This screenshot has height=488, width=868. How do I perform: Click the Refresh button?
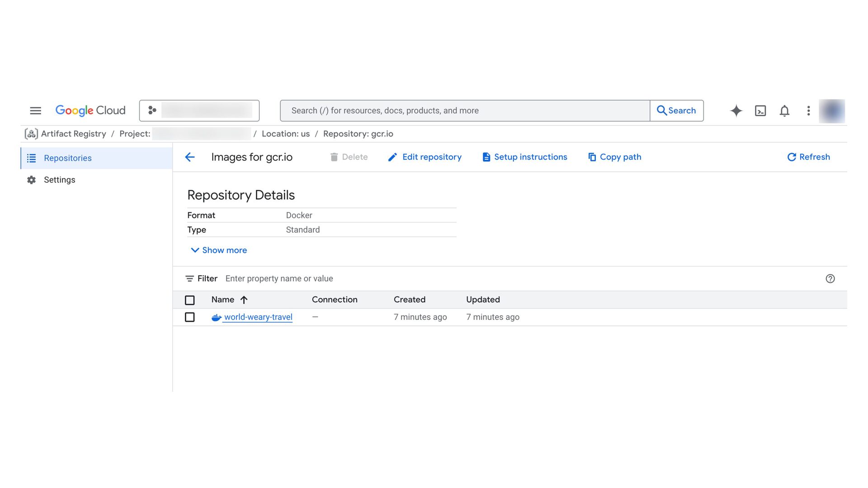click(x=808, y=157)
